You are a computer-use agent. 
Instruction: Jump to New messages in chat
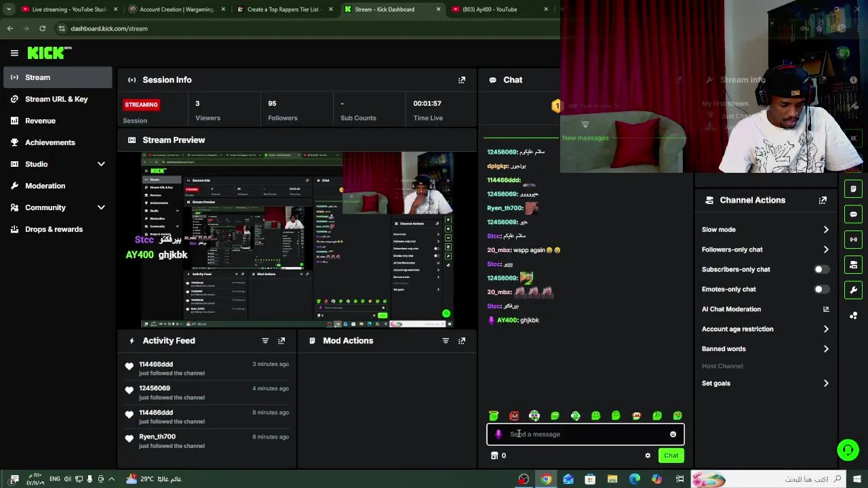(585, 138)
